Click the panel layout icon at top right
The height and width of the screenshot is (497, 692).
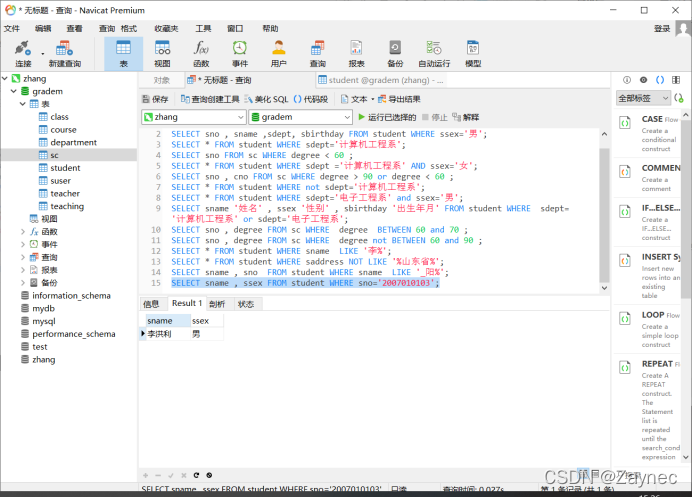coord(676,80)
